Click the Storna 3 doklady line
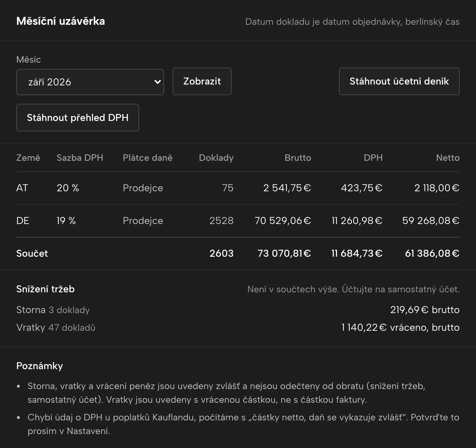The height and width of the screenshot is (448, 476). pos(53,310)
